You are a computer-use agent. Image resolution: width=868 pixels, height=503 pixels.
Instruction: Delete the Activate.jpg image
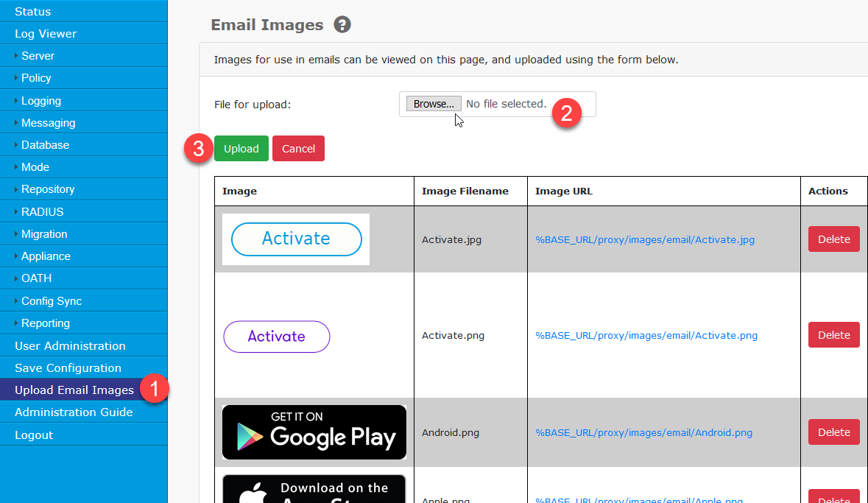833,239
